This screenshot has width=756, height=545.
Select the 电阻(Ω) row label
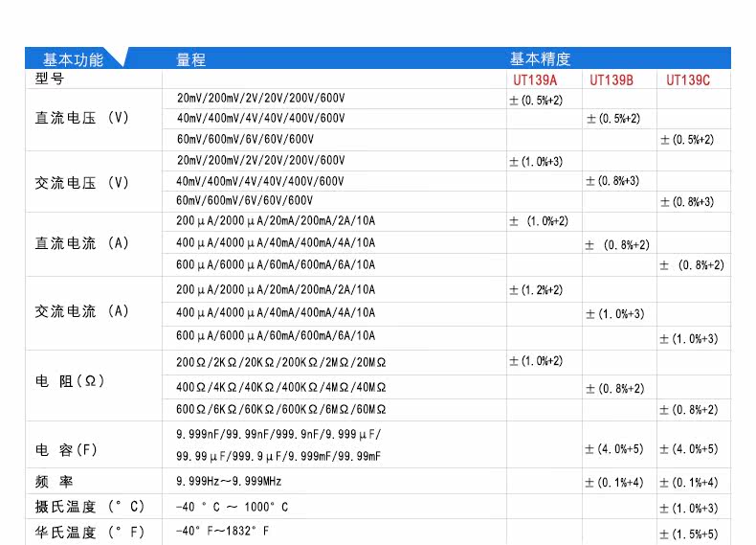pyautogui.click(x=70, y=381)
